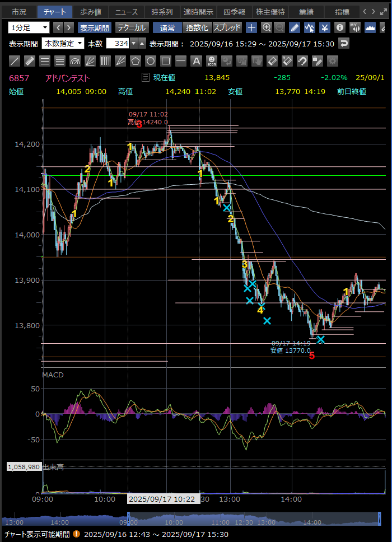
Task: Open the 本数指定 period type dropdown
Action: coord(63,44)
